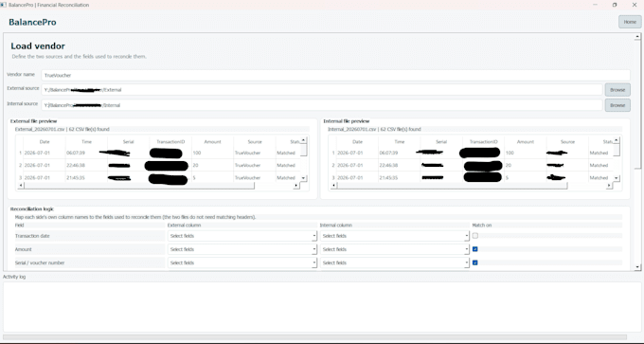Click scroll-left arrow in External file preview
The height and width of the screenshot is (344, 644).
(22, 186)
